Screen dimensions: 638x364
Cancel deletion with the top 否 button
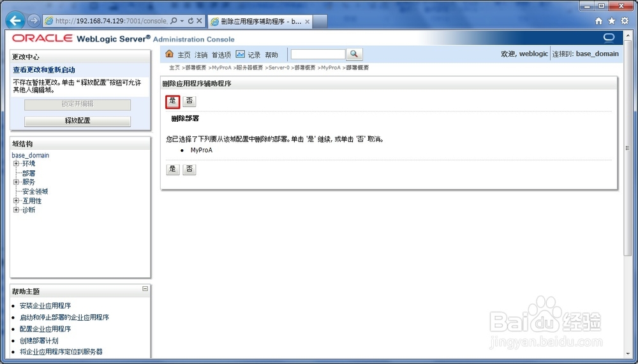coord(189,101)
